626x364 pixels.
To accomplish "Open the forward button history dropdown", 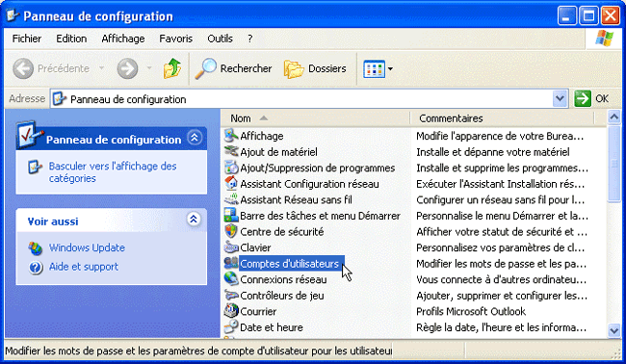I will tap(149, 68).
